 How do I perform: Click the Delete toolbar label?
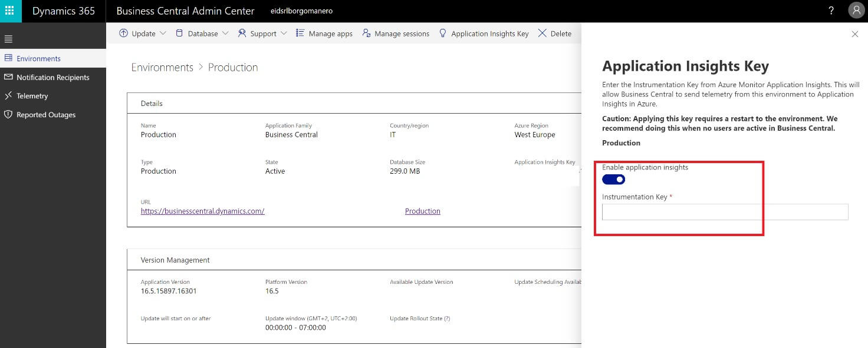click(x=561, y=34)
